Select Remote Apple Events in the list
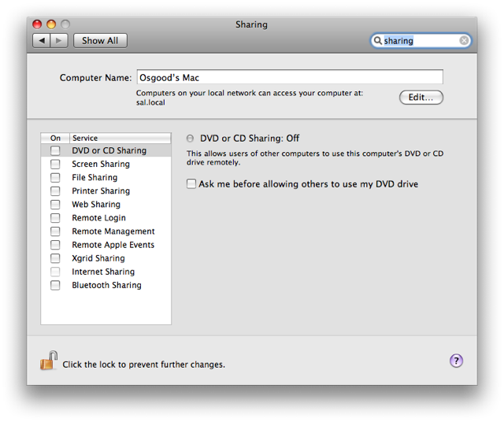The height and width of the screenshot is (422, 504). (x=106, y=245)
